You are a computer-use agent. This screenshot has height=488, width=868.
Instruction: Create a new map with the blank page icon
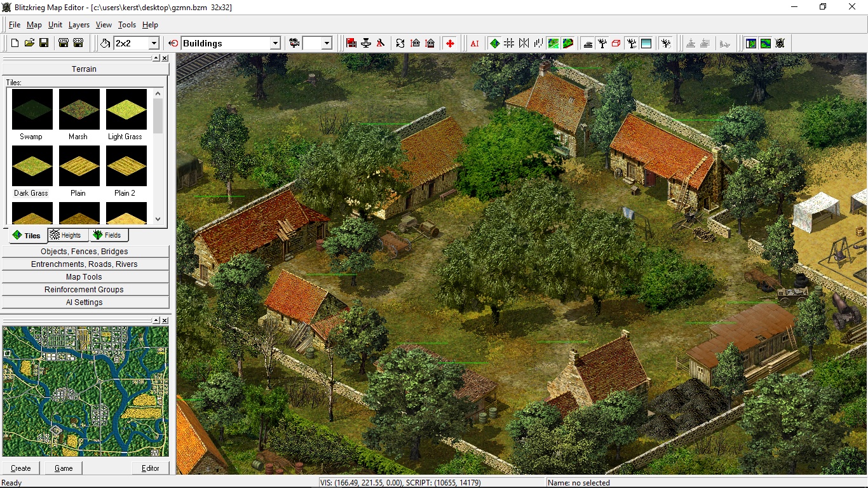tap(15, 43)
